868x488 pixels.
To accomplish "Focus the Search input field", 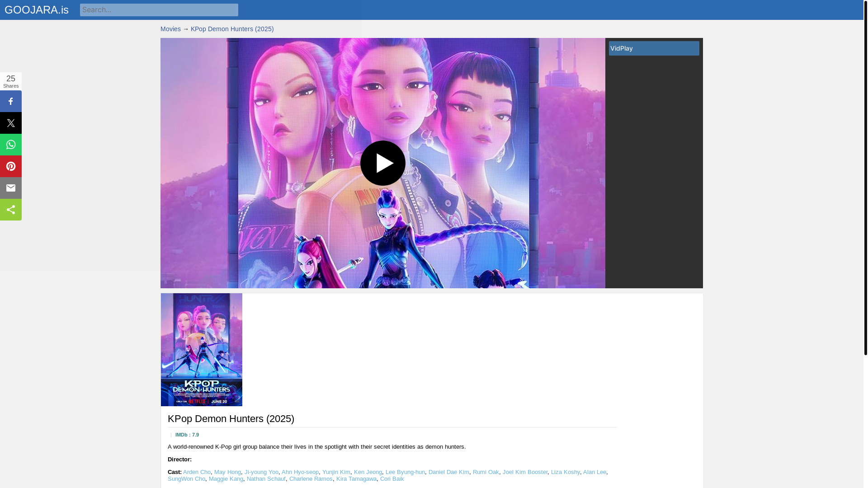I will click(x=159, y=10).
